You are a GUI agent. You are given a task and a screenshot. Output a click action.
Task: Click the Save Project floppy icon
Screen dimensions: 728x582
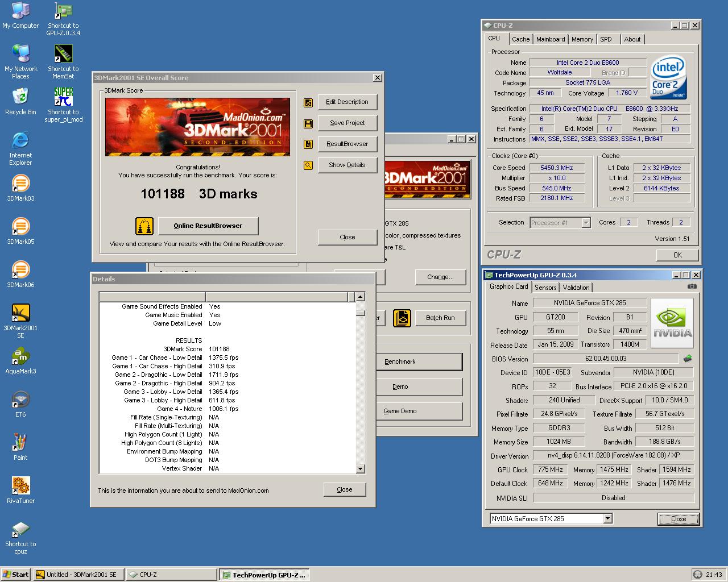click(x=308, y=123)
